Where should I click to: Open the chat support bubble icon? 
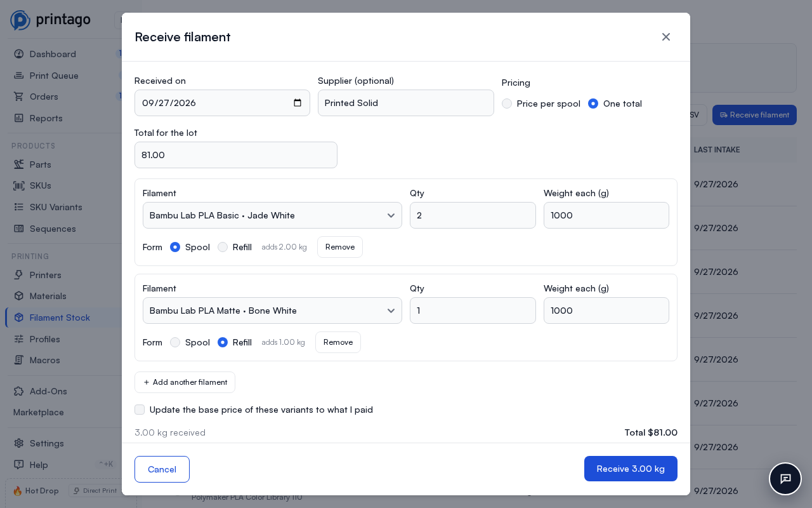pos(785,479)
